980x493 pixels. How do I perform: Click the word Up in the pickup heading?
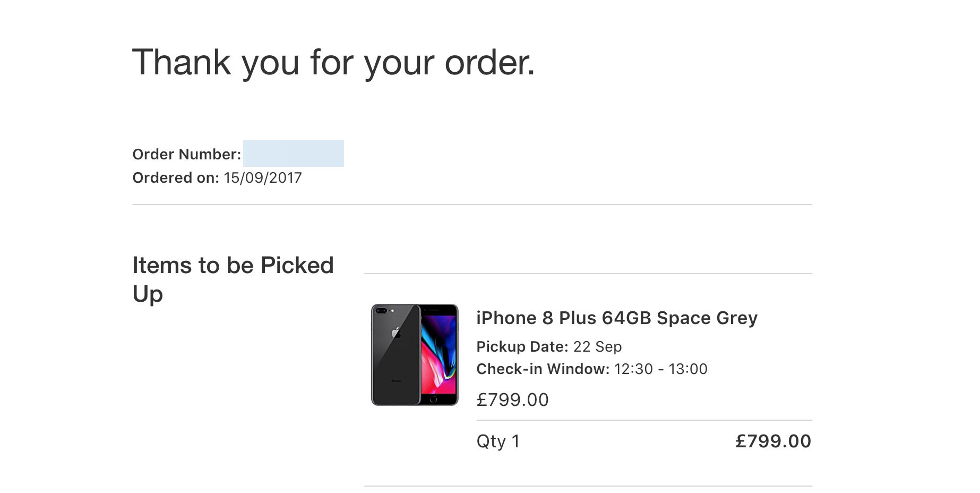pyautogui.click(x=148, y=294)
